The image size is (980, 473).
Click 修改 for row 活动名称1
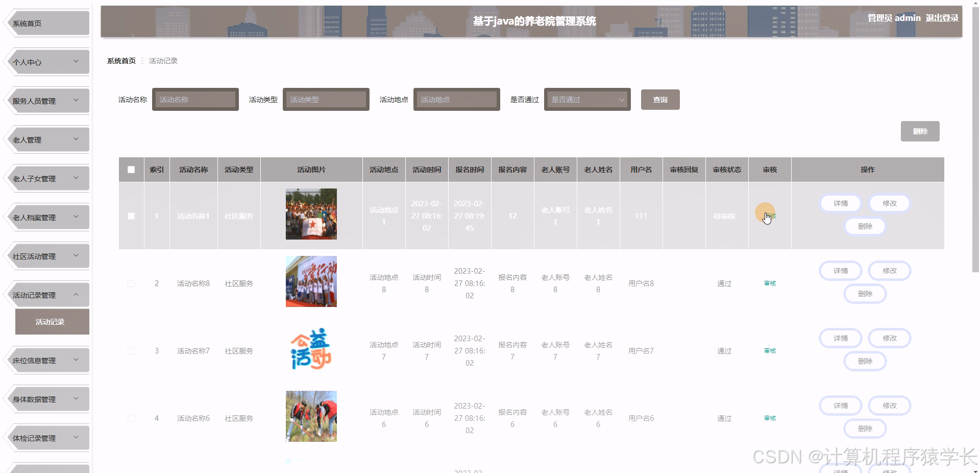[x=889, y=203]
